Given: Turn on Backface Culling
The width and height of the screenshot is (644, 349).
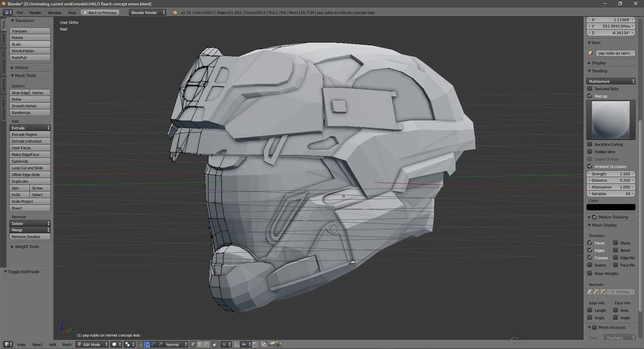Looking at the screenshot, I should (x=590, y=145).
